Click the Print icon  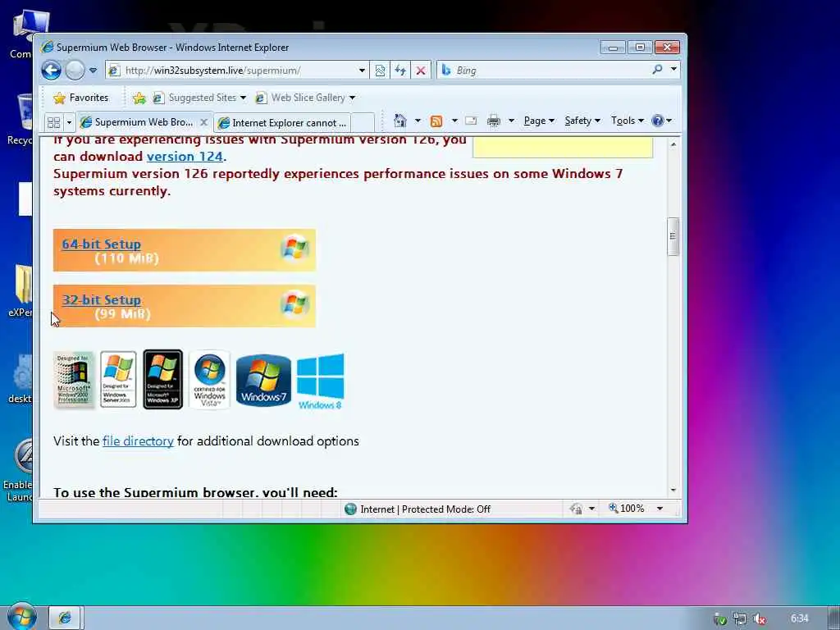pos(493,121)
